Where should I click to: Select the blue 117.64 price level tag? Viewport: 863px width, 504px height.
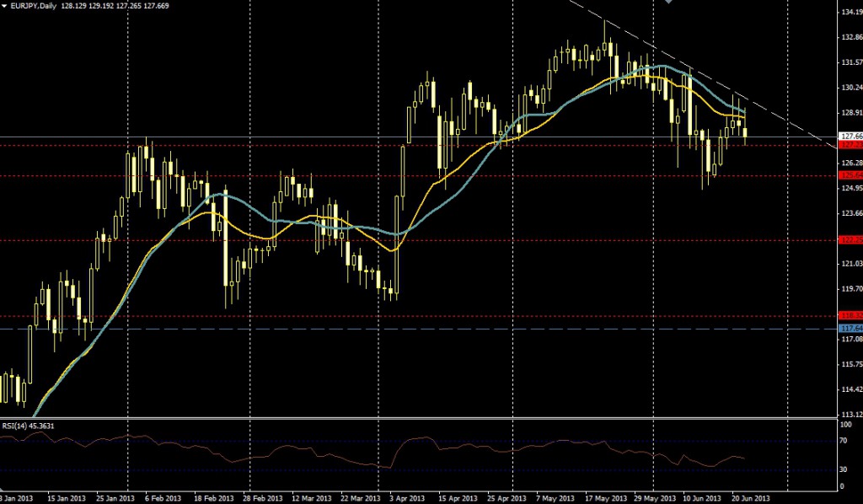(x=850, y=328)
